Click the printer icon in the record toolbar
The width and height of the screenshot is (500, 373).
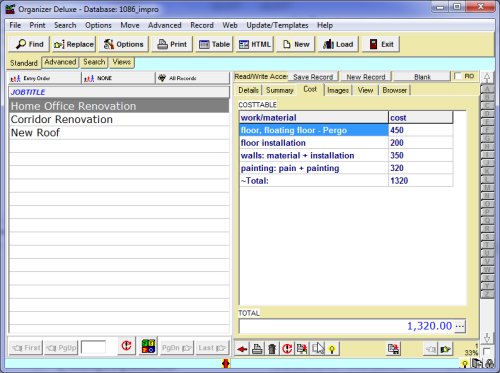257,349
